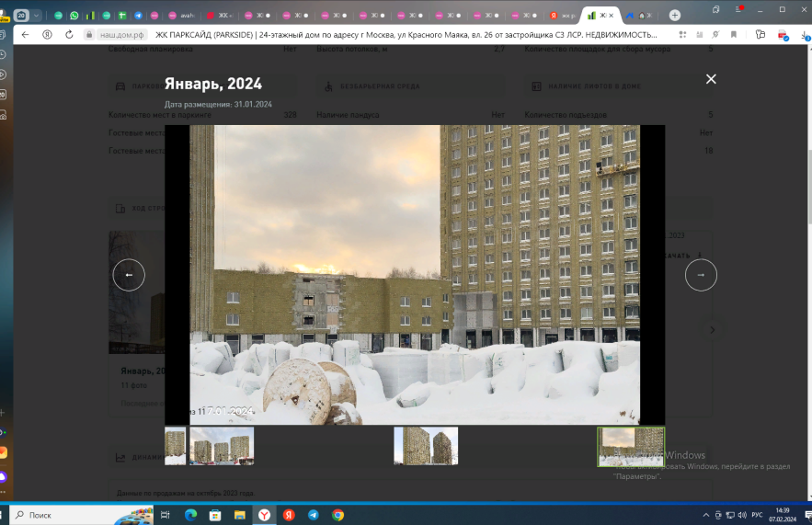The image size is (812, 525).
Task: Select the first small gallery thumbnail
Action: point(175,446)
